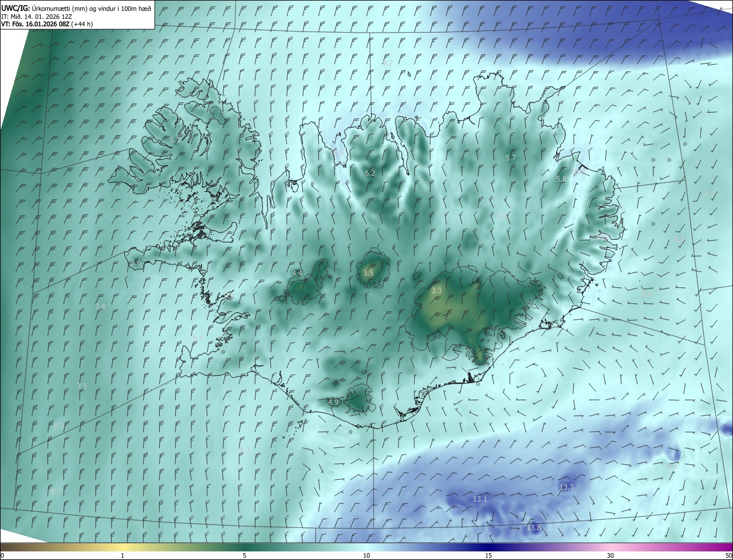Screen dimensions: 733x560
Task: Click the initial time line "IT: Mið. 14. 01. 2026 12Z"
Action: (x=37, y=16)
